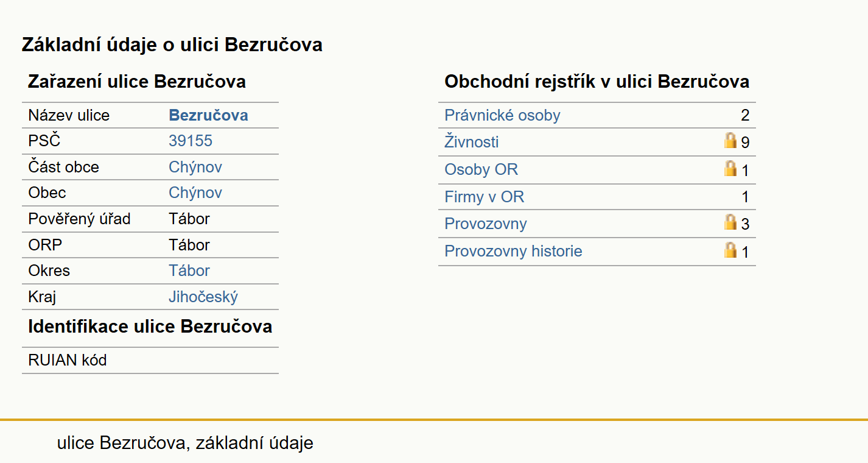Click Chýnov in the Část obce row
Image resolution: width=868 pixels, height=463 pixels.
click(195, 167)
